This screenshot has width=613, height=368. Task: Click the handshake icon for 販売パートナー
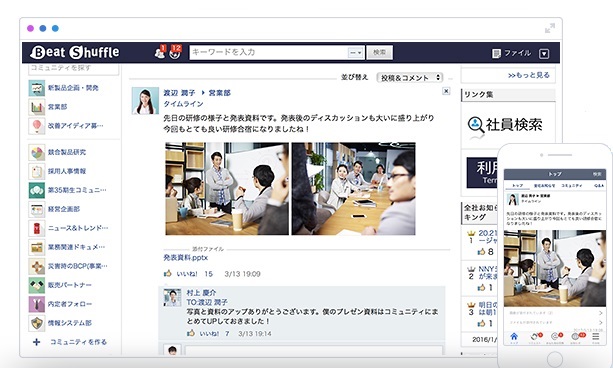(37, 285)
